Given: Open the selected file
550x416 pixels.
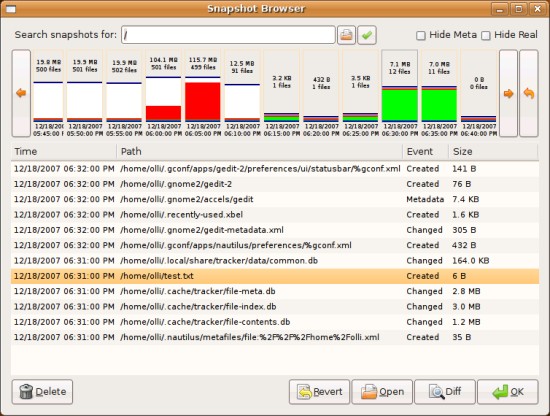Looking at the screenshot, I should pyautogui.click(x=382, y=392).
